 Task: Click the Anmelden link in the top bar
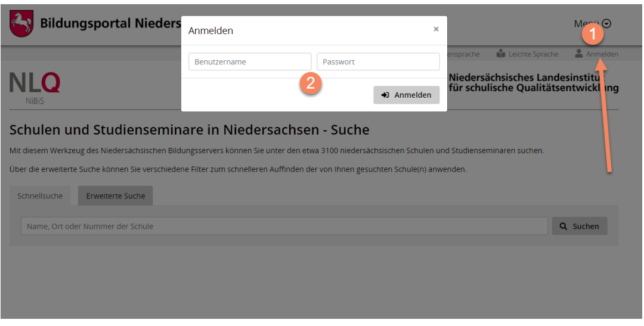pos(602,54)
